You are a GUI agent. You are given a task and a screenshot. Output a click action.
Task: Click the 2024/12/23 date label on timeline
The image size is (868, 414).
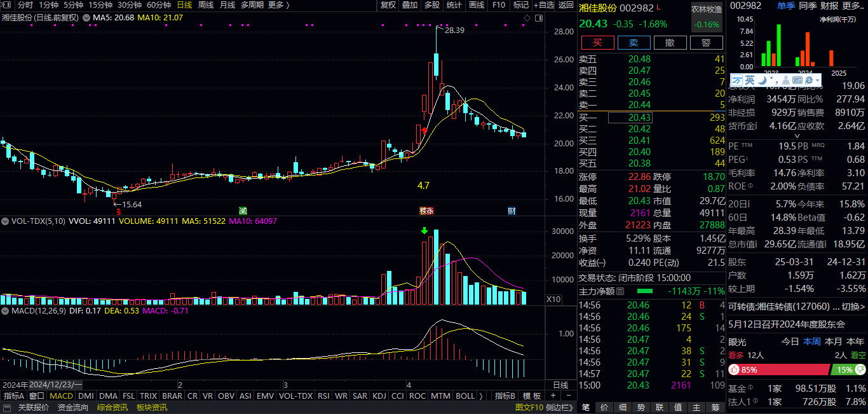tap(56, 385)
